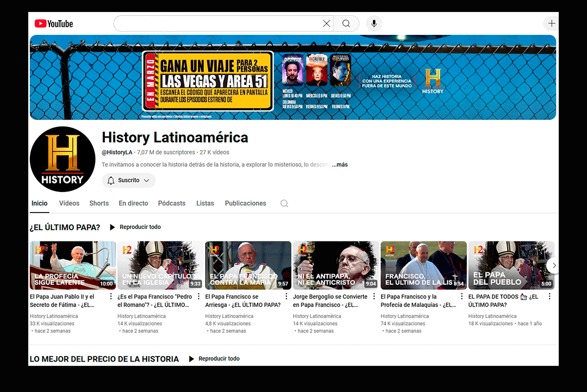
Task: Click the Las Vegas y Area 51 banner promo
Action: pyautogui.click(x=208, y=81)
